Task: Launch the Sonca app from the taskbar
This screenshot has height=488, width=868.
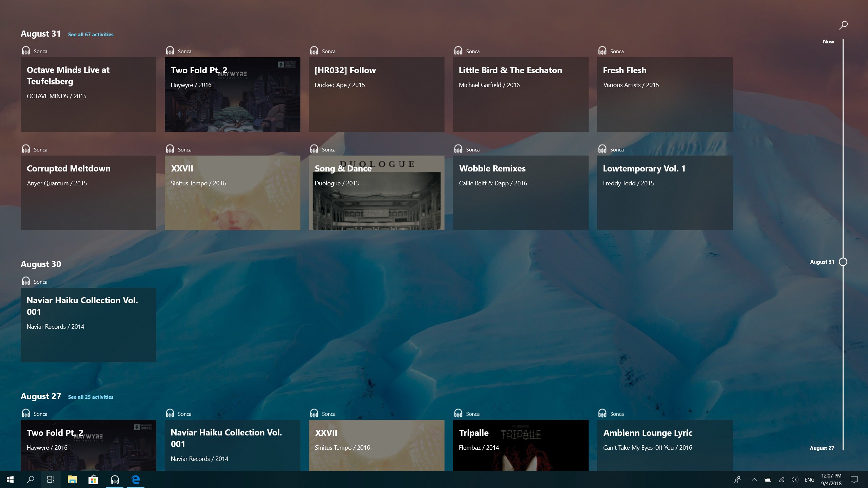Action: [115, 480]
